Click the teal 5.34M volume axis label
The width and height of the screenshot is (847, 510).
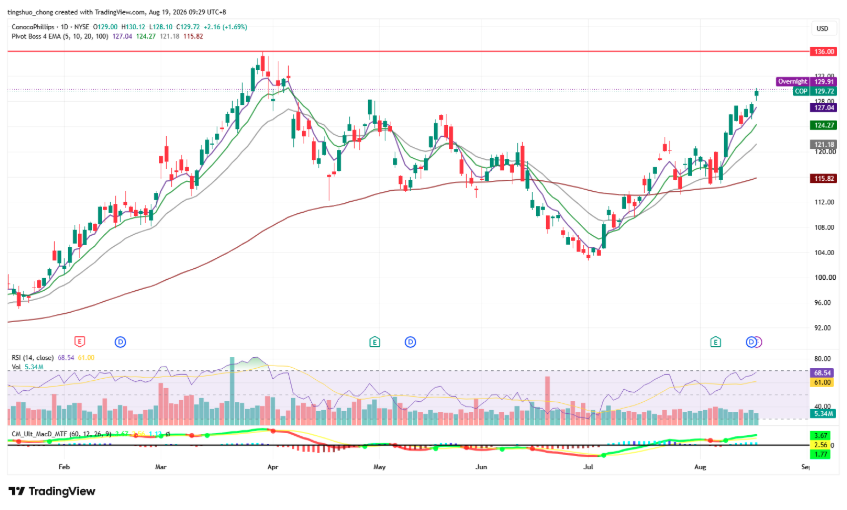click(x=823, y=414)
